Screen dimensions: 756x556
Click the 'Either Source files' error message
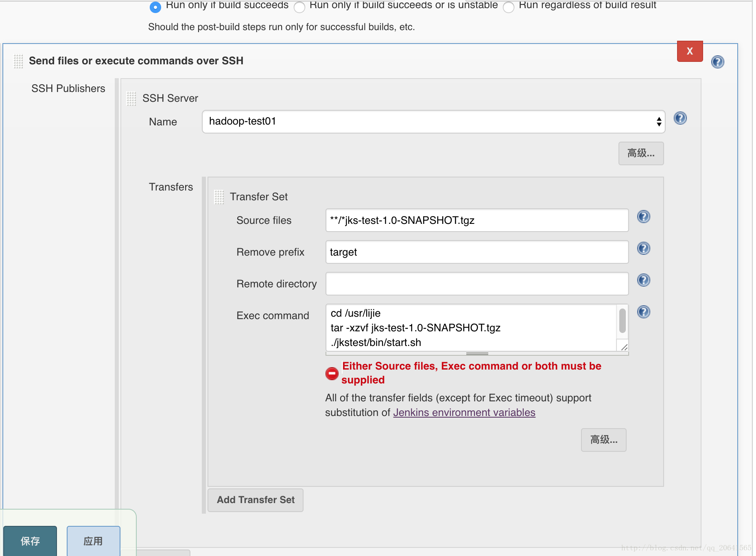tap(471, 373)
